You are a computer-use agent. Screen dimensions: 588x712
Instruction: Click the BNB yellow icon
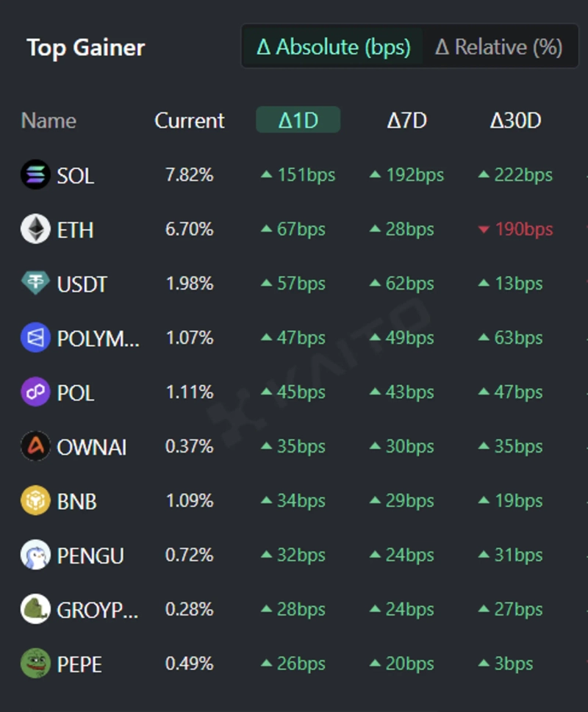[35, 501]
